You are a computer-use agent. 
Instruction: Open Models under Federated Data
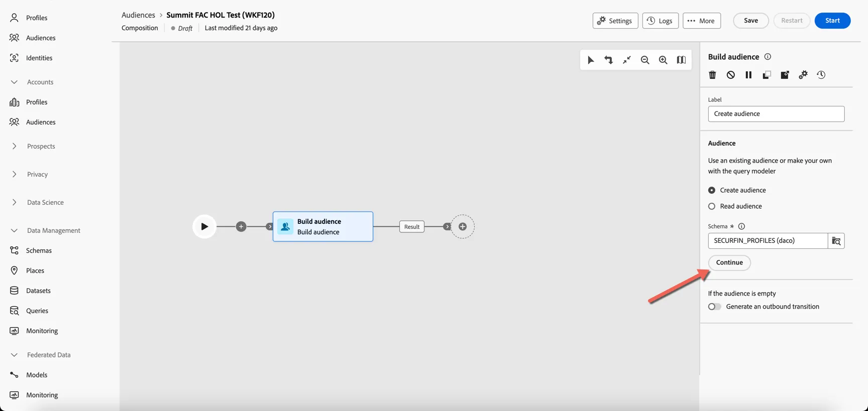(x=37, y=375)
